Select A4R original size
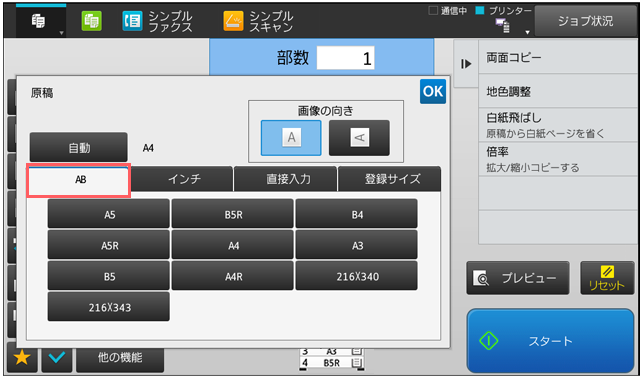The image size is (640, 376). [233, 276]
